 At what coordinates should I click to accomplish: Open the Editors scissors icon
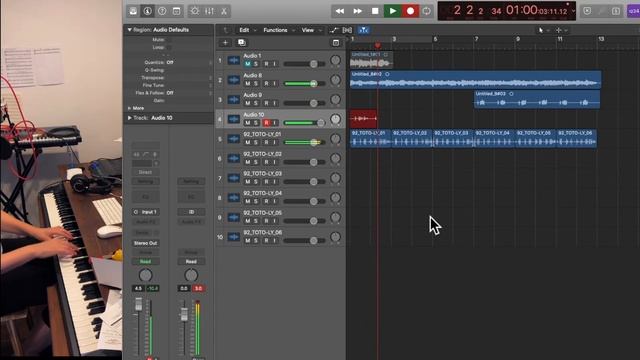tap(224, 11)
